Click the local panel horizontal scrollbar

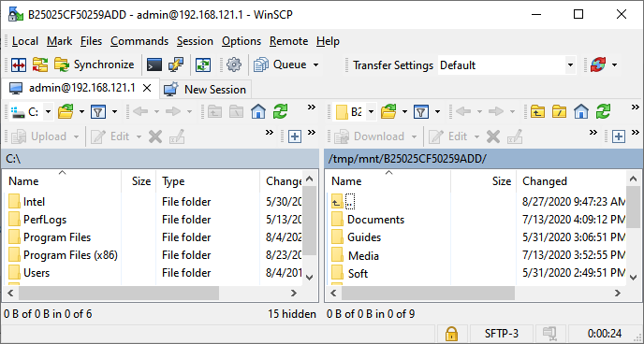[x=119, y=293]
